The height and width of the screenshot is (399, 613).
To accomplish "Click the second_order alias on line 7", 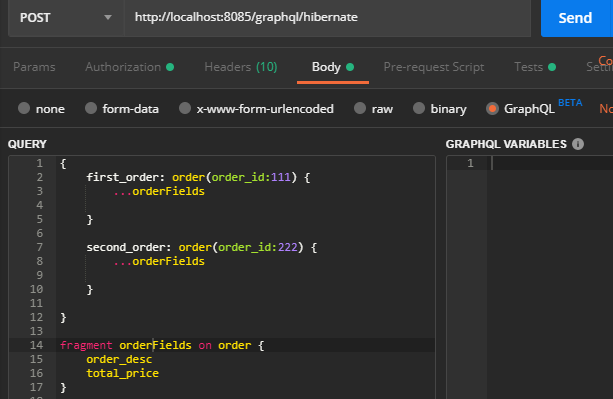I will click(x=125, y=247).
